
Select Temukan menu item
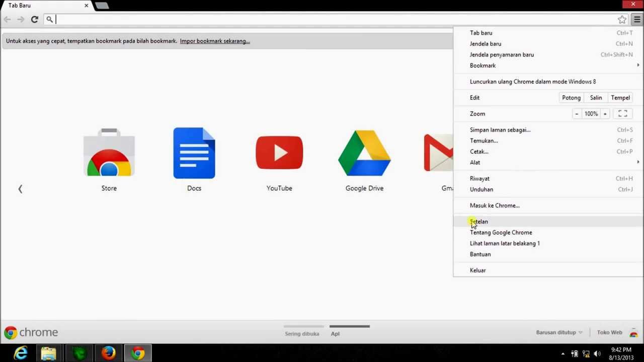[548, 141]
